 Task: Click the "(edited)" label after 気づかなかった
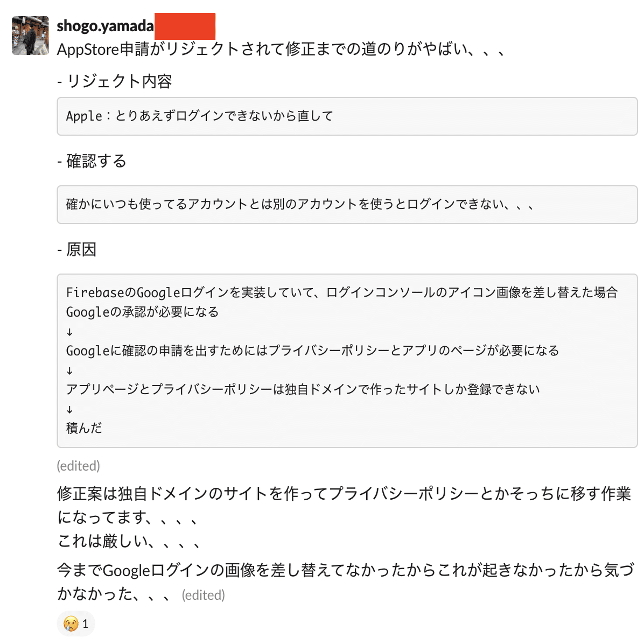203,595
